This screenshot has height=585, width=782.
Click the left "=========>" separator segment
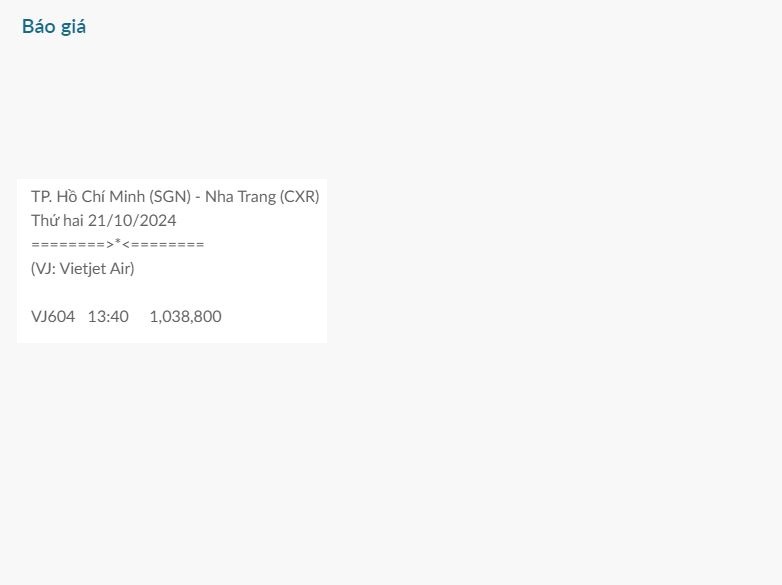(71, 244)
